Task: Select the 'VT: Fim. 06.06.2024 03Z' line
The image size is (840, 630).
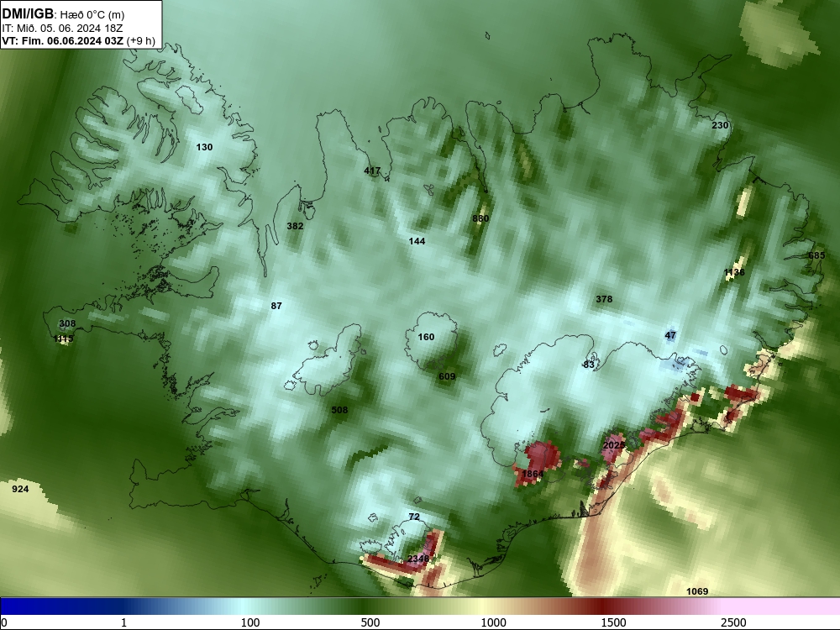Action: [63, 41]
